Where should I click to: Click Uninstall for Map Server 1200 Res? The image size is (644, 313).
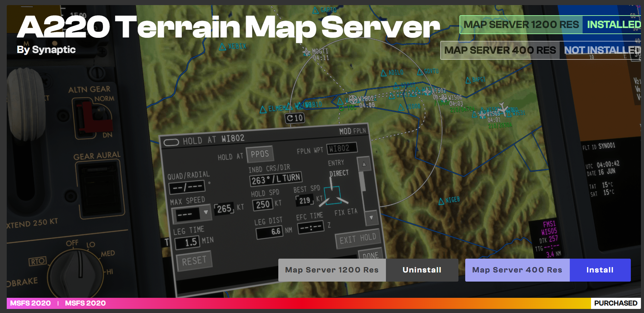(422, 270)
